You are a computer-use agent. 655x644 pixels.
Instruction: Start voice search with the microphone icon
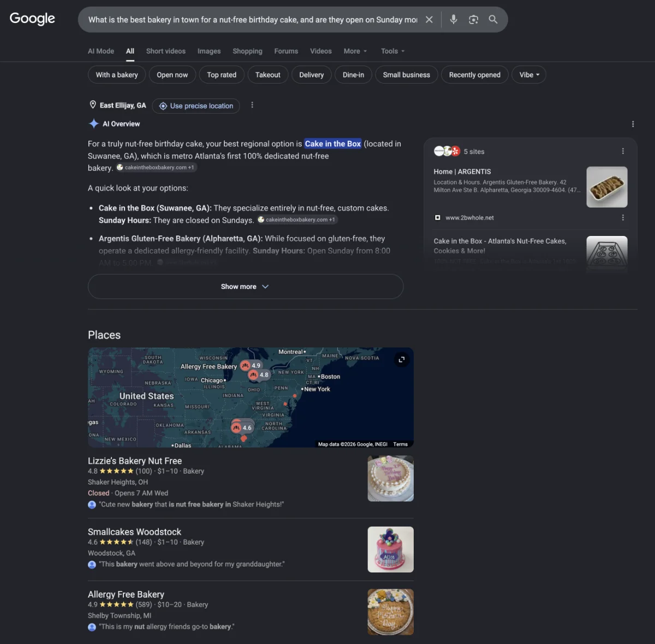[x=453, y=20]
